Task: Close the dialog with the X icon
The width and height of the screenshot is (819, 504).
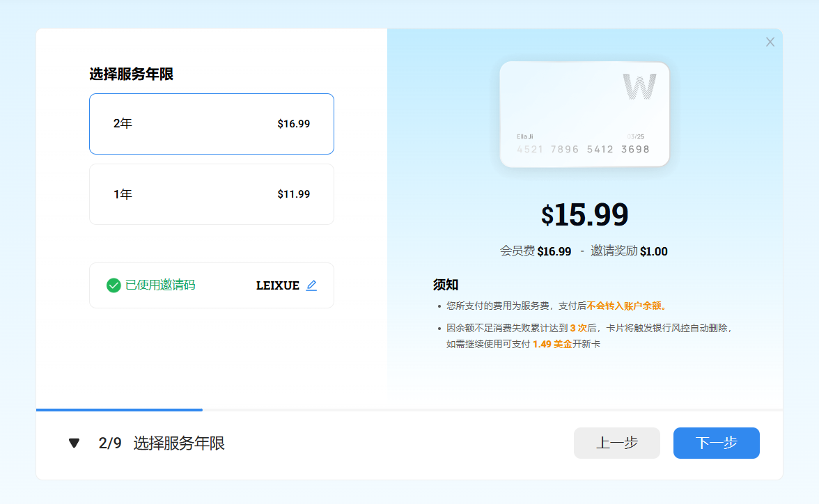Action: click(x=770, y=42)
